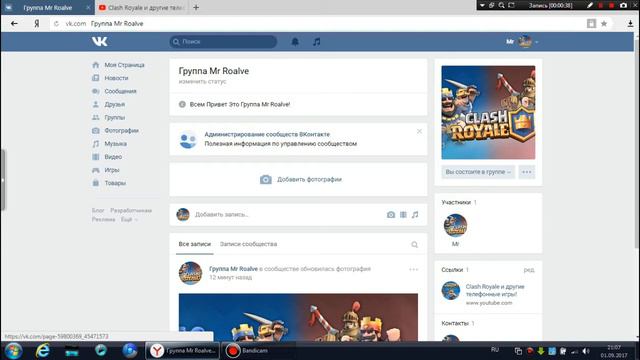Attach music note icon in post box

tap(415, 215)
